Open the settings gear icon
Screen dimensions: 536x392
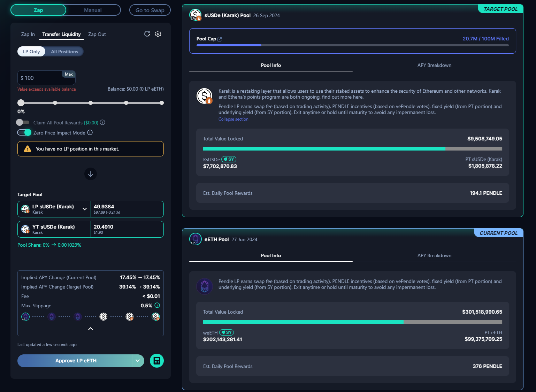158,34
